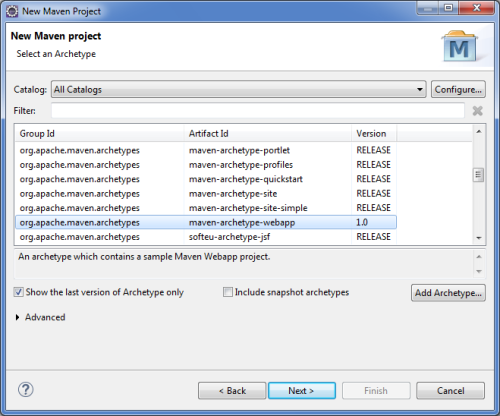
Task: Click the archetype list scrollbar thumb
Action: (479, 175)
